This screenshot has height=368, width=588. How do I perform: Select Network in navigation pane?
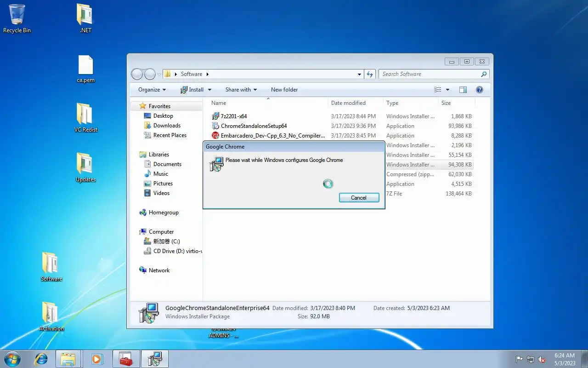pyautogui.click(x=159, y=270)
